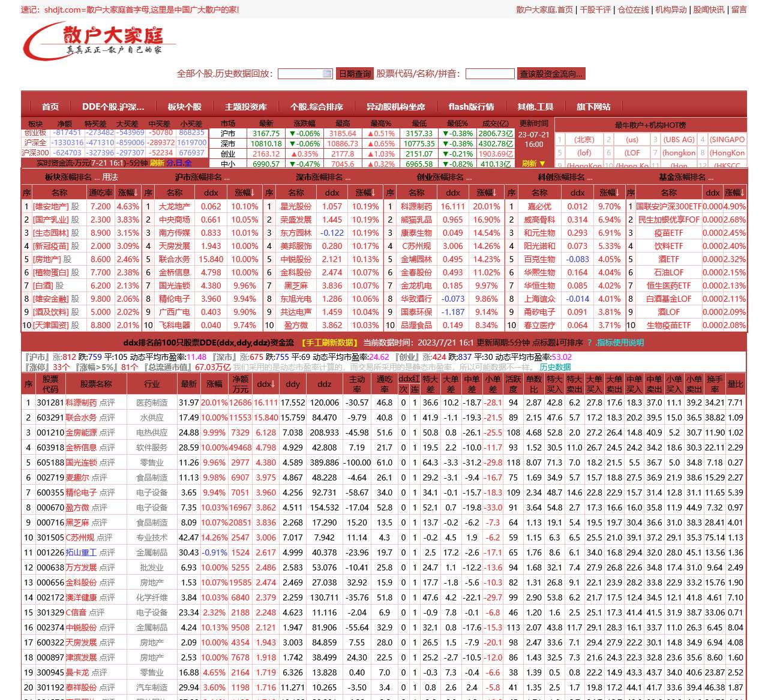Screen dimensions: 768x700
Task: Sort the DDE table by 活跃度 header
Action: click(x=513, y=384)
